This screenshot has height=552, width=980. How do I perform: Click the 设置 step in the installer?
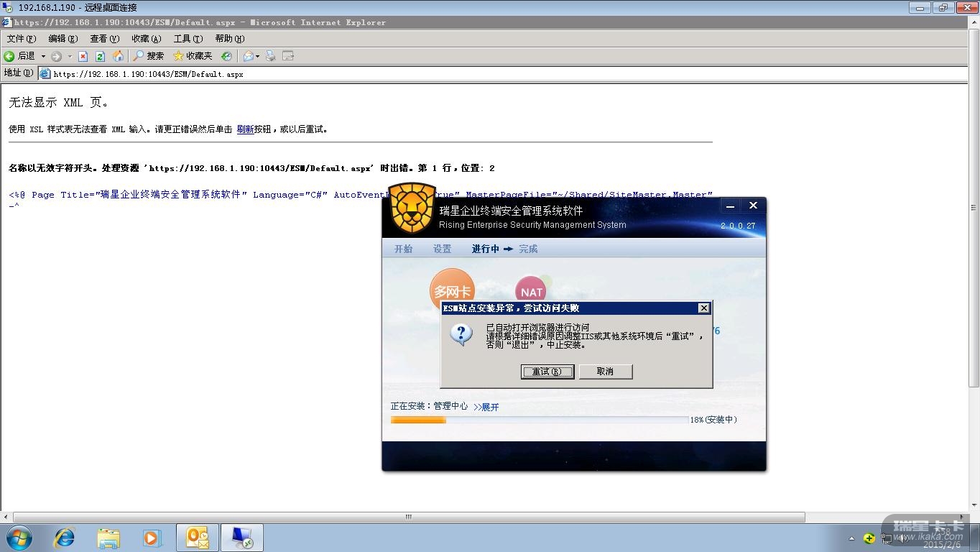pos(442,249)
